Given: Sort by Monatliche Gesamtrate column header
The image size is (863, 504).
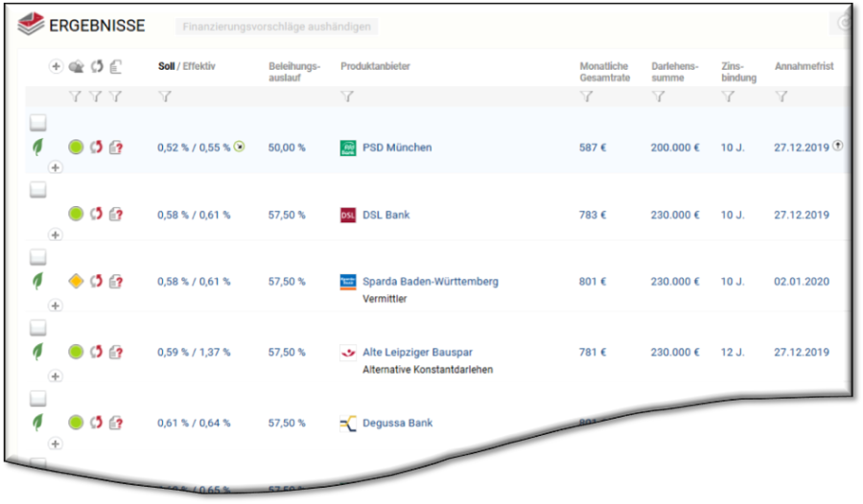Looking at the screenshot, I should click(604, 72).
